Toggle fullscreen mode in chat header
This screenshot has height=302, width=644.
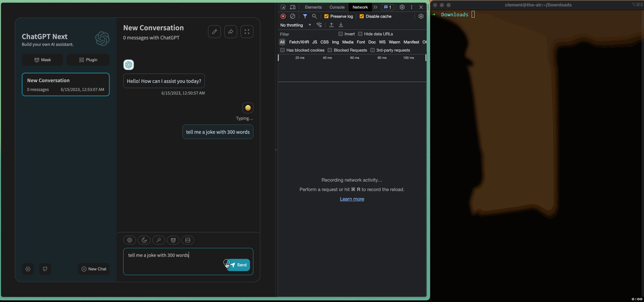[247, 32]
